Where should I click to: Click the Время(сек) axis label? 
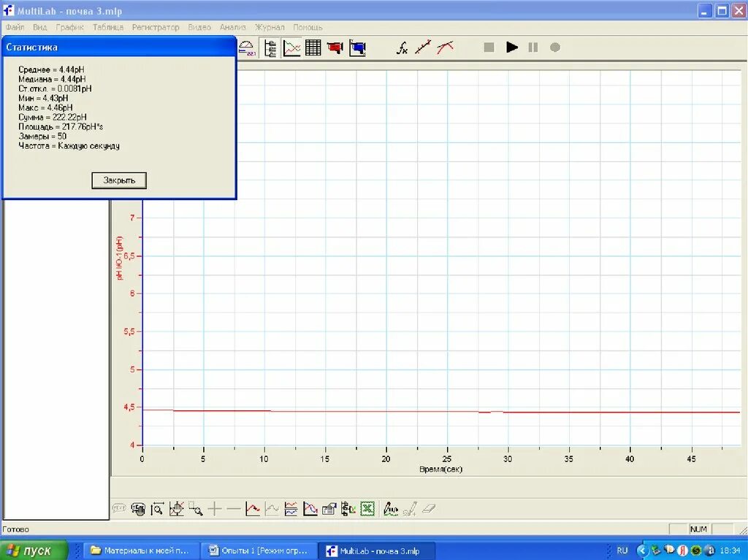tap(440, 469)
